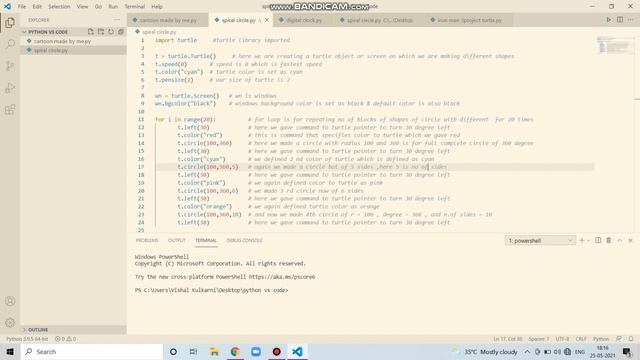Switch to the PROBLEMS panel tab
Screen dimensions: 640x360
click(x=147, y=240)
